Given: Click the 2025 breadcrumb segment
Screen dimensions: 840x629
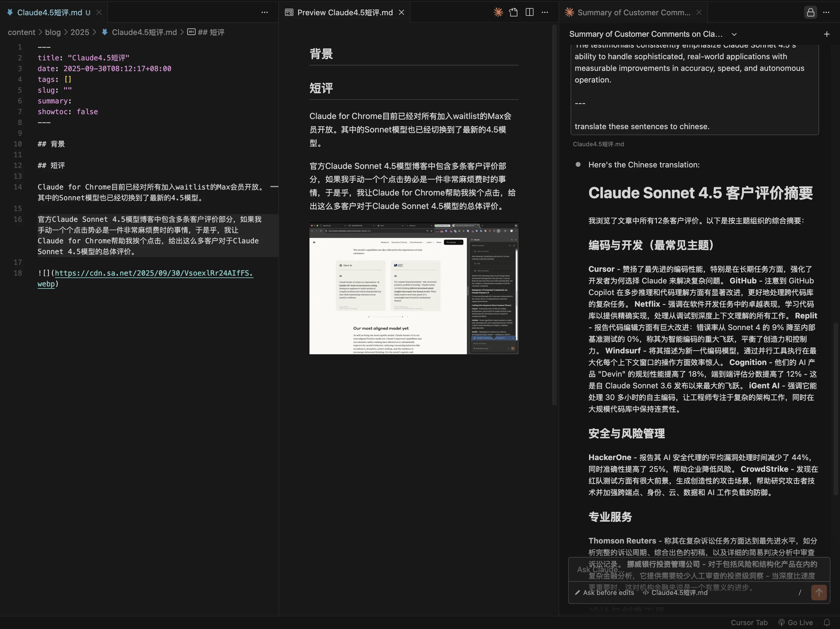Looking at the screenshot, I should pos(80,32).
